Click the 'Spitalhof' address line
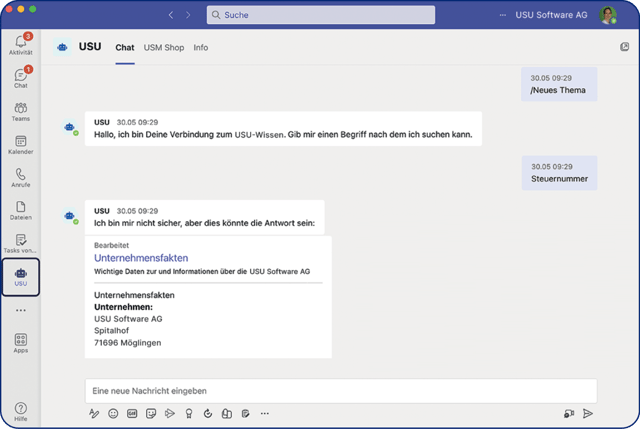This screenshot has width=640, height=429. [x=111, y=331]
